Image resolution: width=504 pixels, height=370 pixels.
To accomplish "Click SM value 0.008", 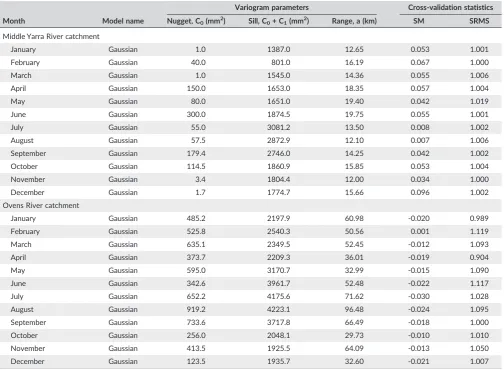I will [420, 127].
